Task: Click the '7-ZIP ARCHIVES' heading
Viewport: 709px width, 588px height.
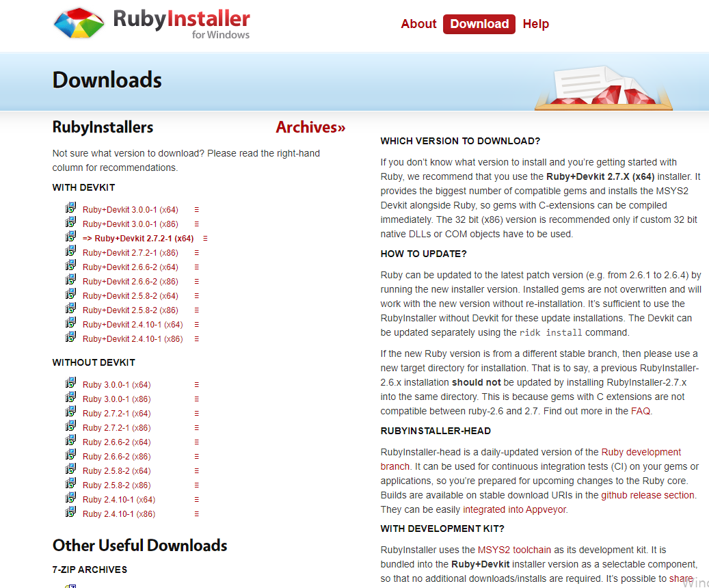Action: click(x=90, y=570)
